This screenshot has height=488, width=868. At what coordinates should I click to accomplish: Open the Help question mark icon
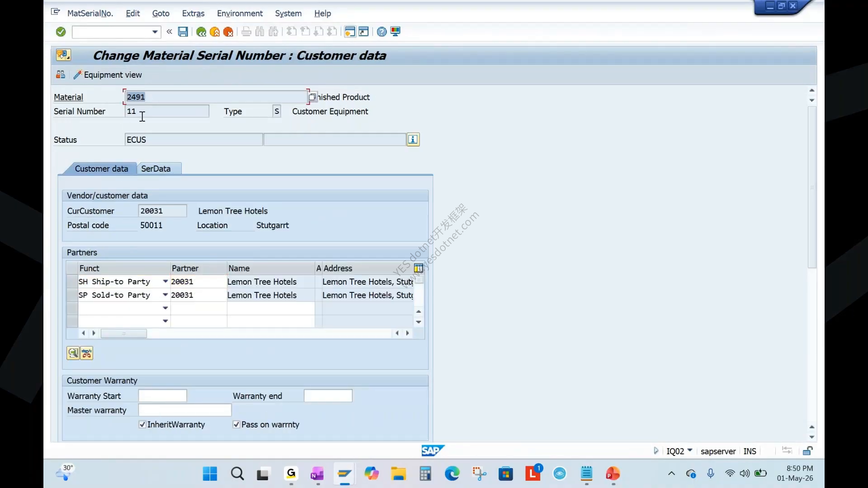click(x=382, y=32)
